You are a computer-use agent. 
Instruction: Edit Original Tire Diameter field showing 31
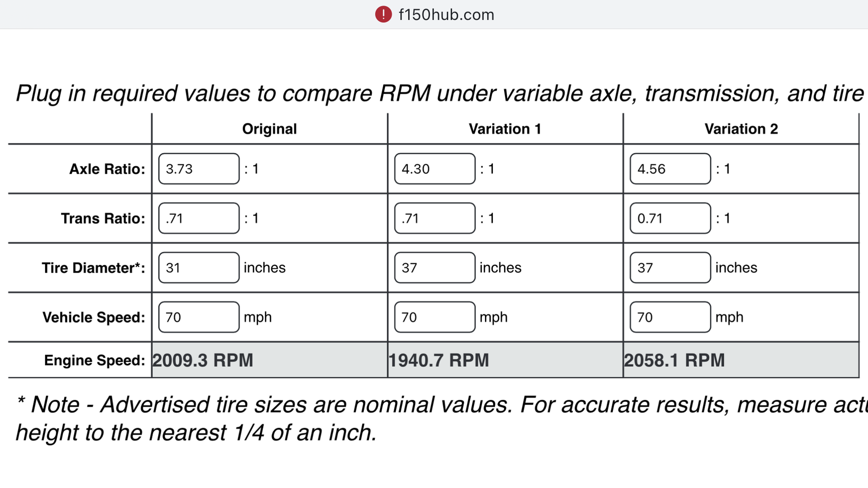pyautogui.click(x=199, y=268)
